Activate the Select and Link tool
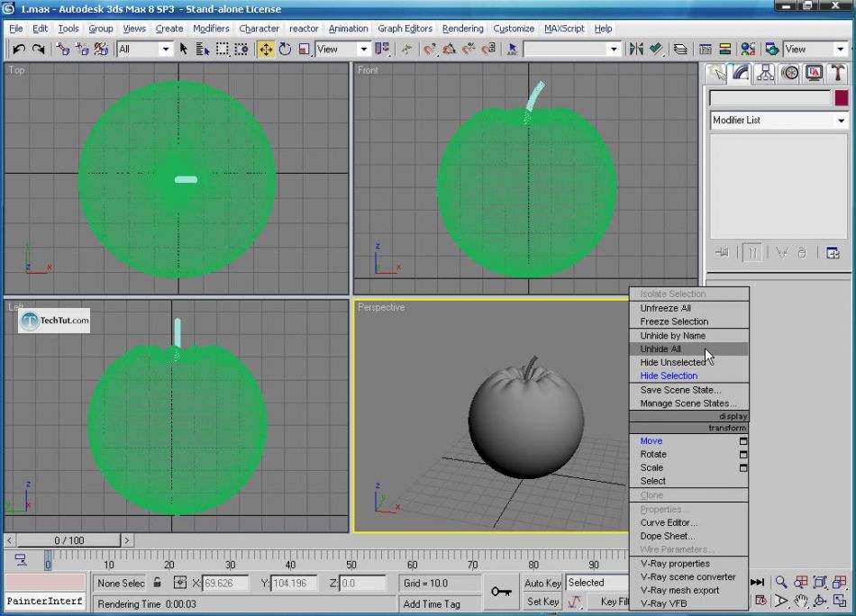Screen dimensions: 856x616 pos(63,50)
